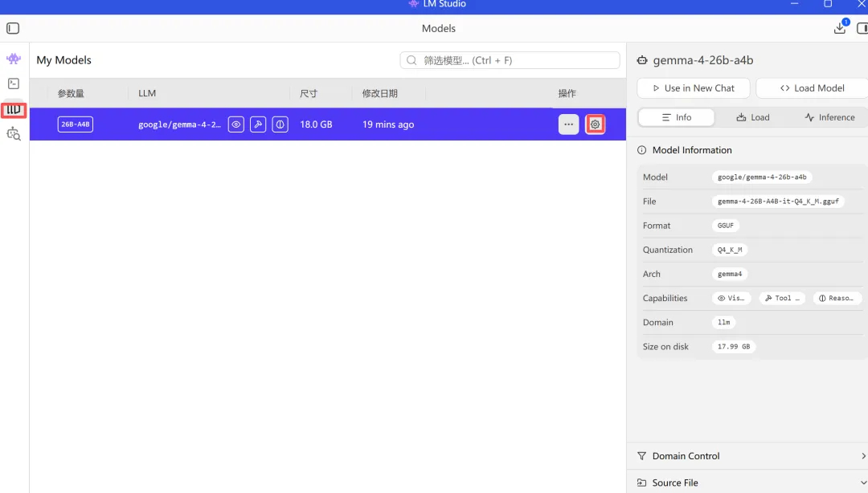Open the Downloads icon with notification badge
Image resolution: width=868 pixels, height=493 pixels.
[x=840, y=27]
